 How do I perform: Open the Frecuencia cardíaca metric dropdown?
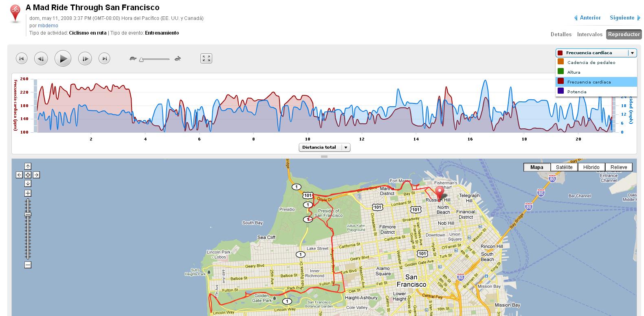coord(632,53)
